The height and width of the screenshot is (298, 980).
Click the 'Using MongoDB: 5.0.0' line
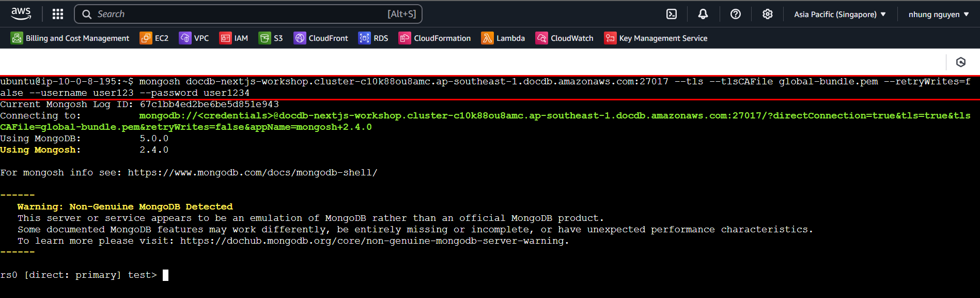coord(84,139)
